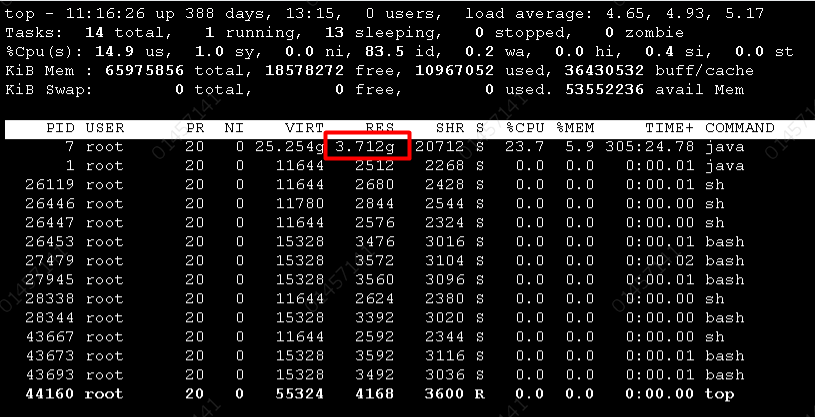Select the top command in last row
This screenshot has width=815, height=417.
[x=719, y=395]
